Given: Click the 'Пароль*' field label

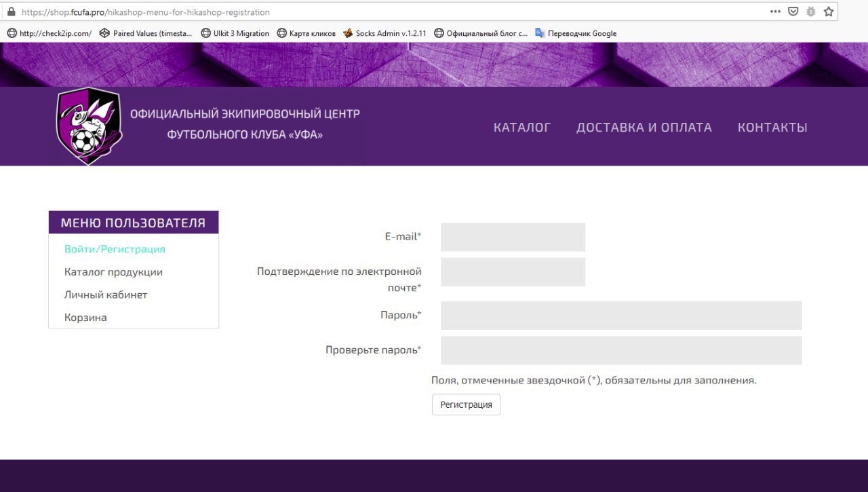Looking at the screenshot, I should [x=401, y=316].
